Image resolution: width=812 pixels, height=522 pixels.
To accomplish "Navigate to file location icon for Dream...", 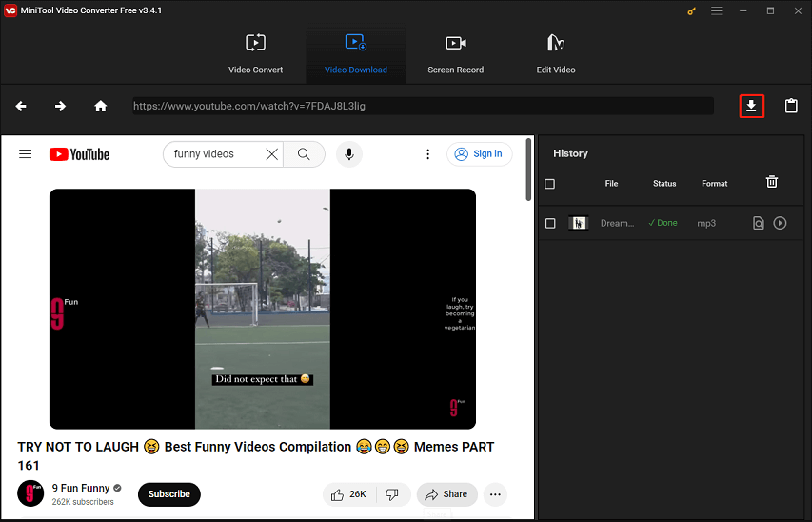I will tap(758, 223).
